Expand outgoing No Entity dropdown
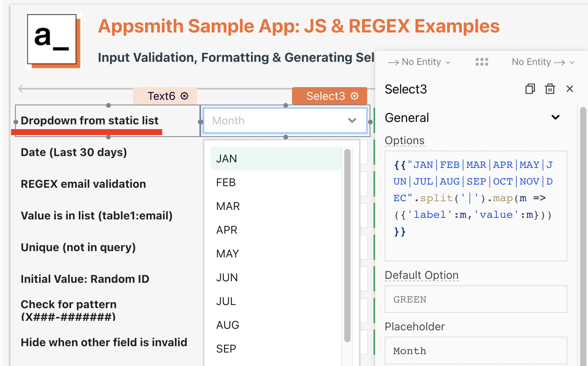Viewport: 588px width, 366px height. pyautogui.click(x=542, y=62)
